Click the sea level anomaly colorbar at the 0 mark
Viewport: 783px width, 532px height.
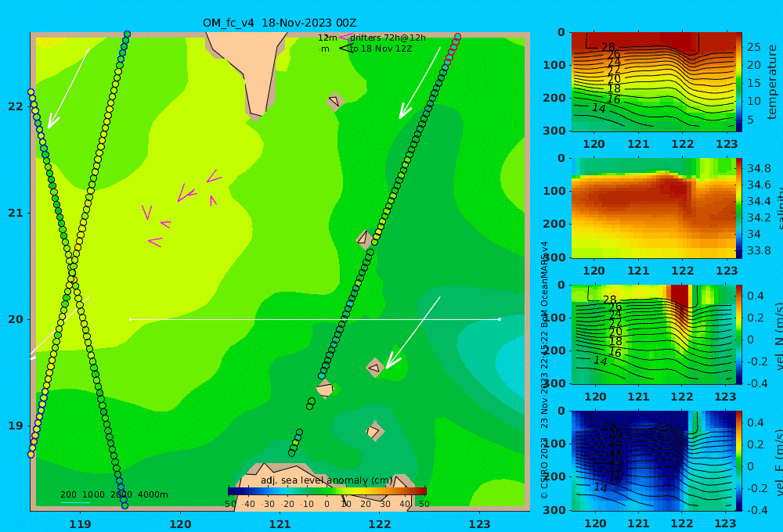click(327, 491)
